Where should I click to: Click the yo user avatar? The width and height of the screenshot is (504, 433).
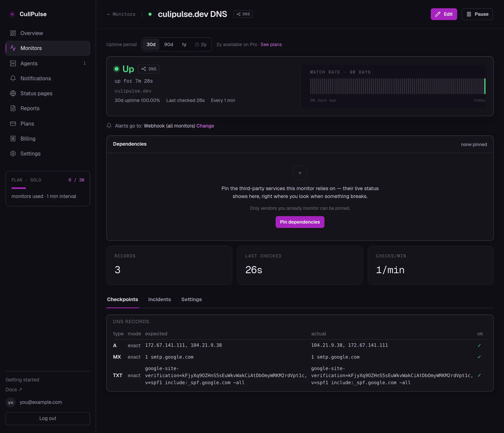(x=11, y=402)
